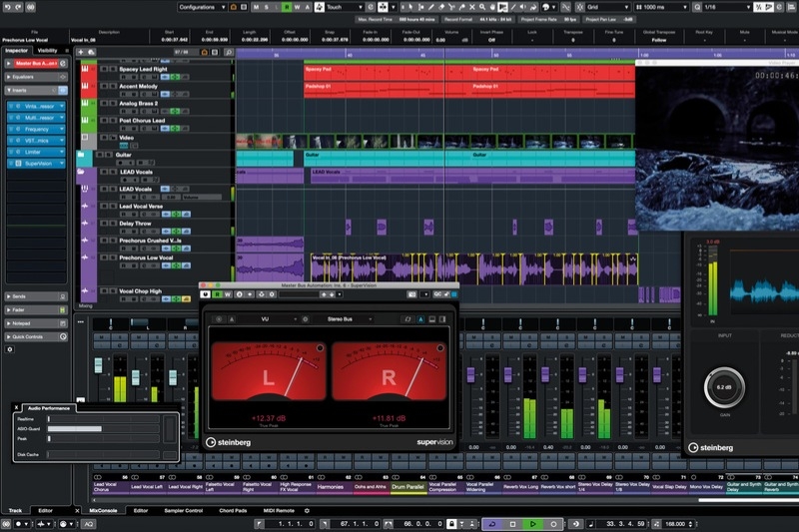The image size is (799, 532).
Task: Toggle SuperVision A button near Stereo Bus
Action: [x=420, y=319]
